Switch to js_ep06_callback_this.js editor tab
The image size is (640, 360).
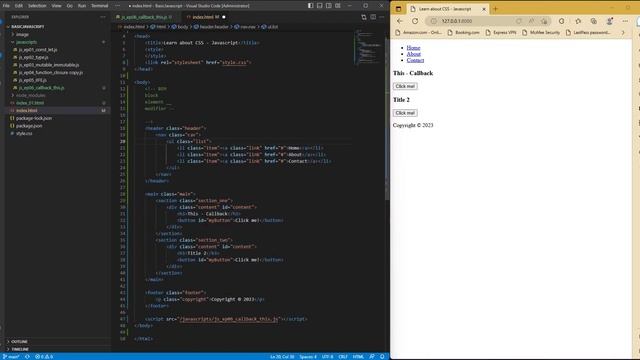pyautogui.click(x=144, y=17)
